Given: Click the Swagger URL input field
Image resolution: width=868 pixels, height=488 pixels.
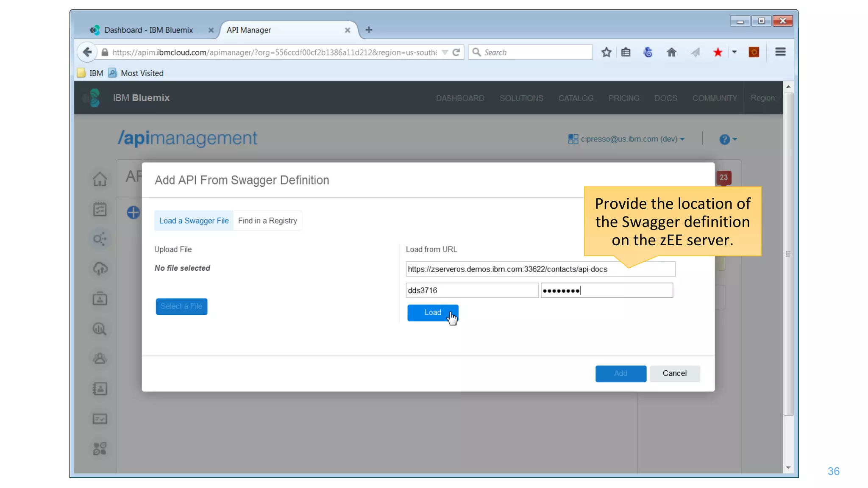Looking at the screenshot, I should pyautogui.click(x=540, y=269).
